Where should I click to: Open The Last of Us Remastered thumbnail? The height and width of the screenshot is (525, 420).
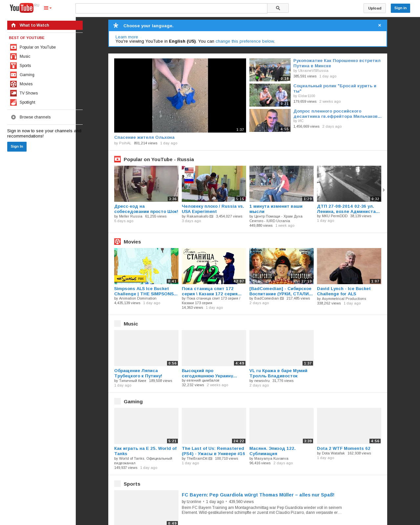coord(214,426)
